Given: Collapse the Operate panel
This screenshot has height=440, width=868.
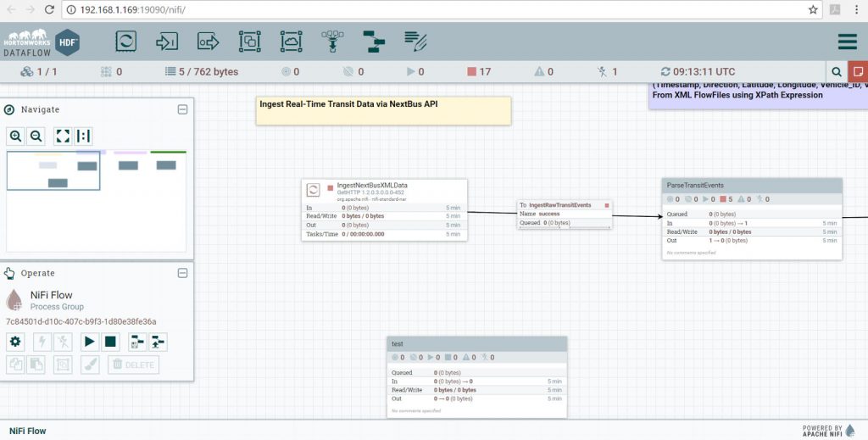Looking at the screenshot, I should [x=182, y=273].
